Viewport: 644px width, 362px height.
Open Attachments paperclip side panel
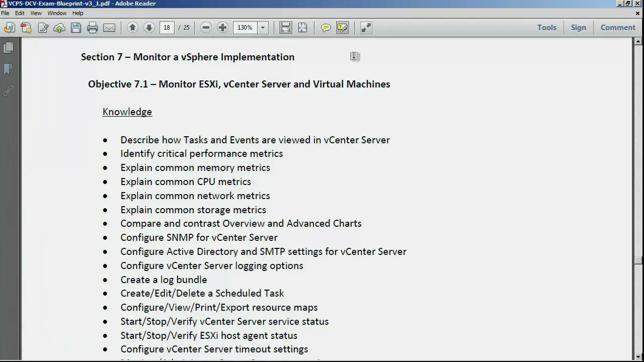(x=9, y=91)
